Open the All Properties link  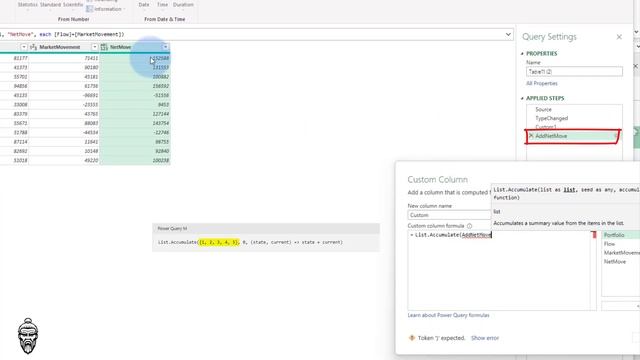point(542,83)
